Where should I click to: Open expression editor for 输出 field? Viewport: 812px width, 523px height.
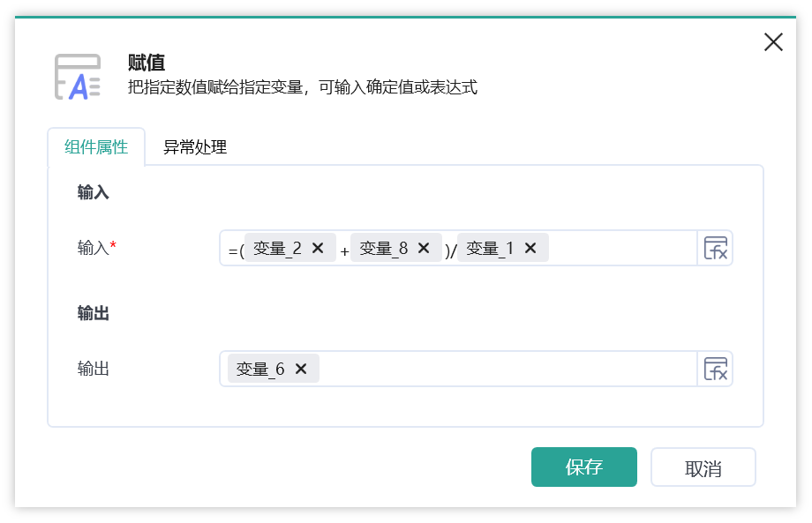[x=715, y=369]
